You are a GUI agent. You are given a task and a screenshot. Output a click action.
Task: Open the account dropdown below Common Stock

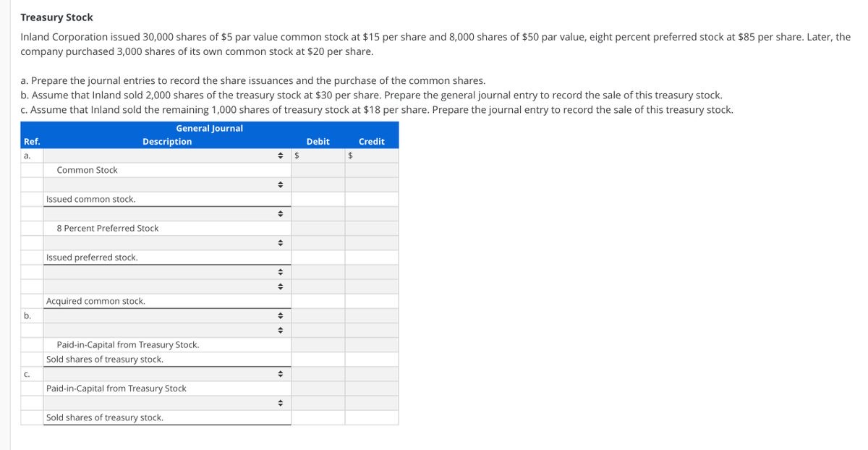pos(280,184)
